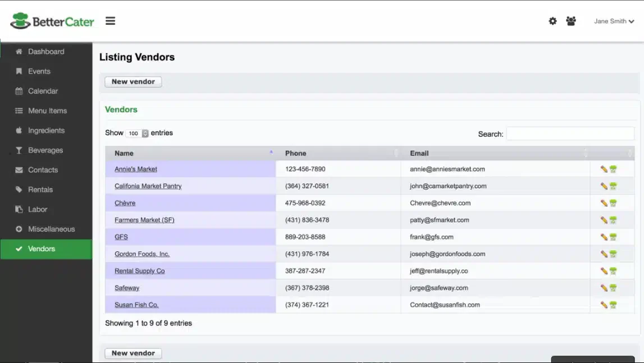The image size is (644, 363).
Task: Open the Show entries count dropdown
Action: [x=137, y=134]
